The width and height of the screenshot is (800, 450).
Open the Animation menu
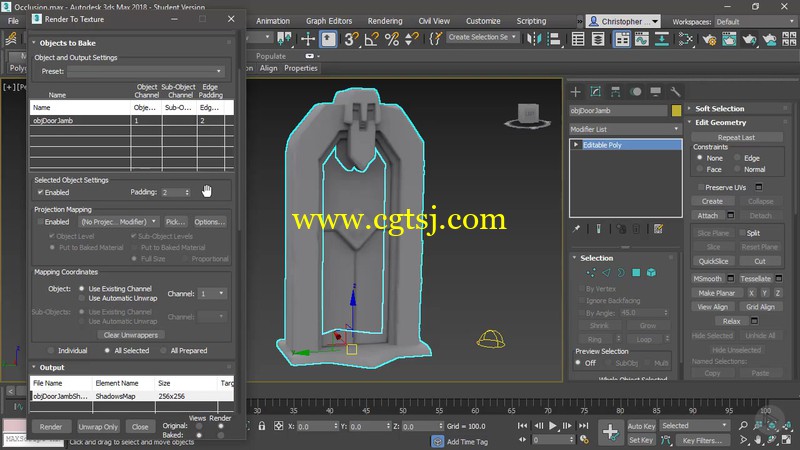[x=273, y=21]
